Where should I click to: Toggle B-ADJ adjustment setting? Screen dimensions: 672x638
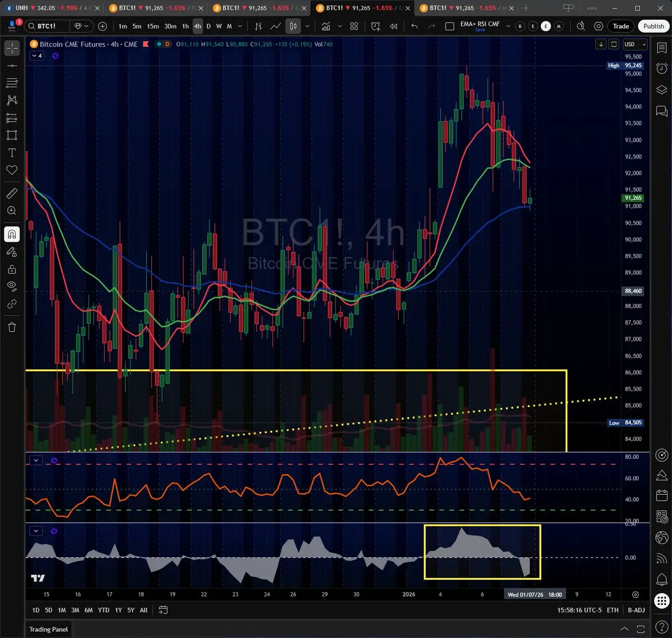click(636, 610)
